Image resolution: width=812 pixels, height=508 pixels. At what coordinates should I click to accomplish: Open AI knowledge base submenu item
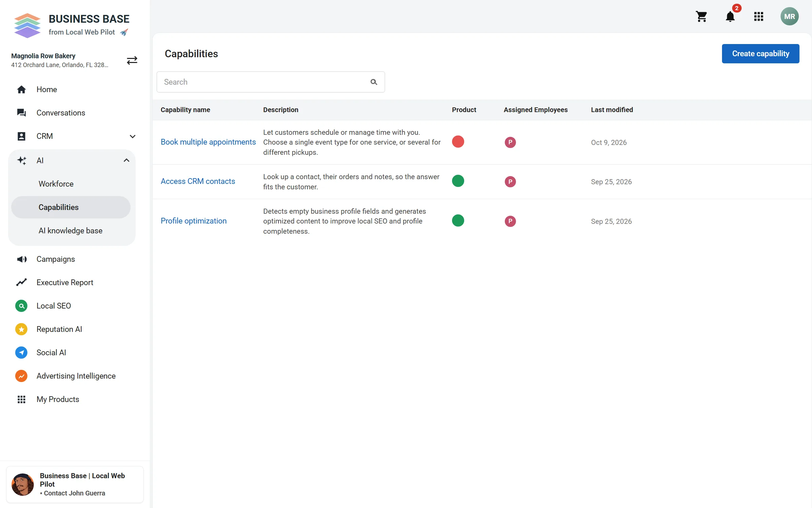(x=71, y=231)
